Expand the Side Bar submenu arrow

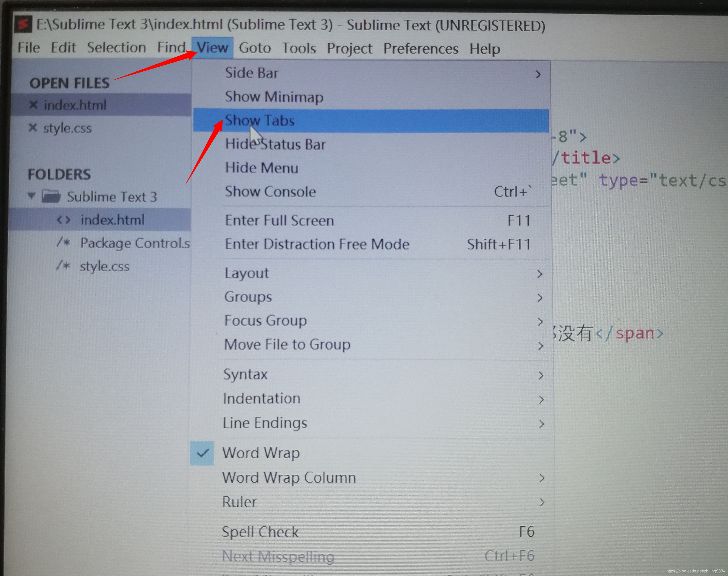[538, 74]
